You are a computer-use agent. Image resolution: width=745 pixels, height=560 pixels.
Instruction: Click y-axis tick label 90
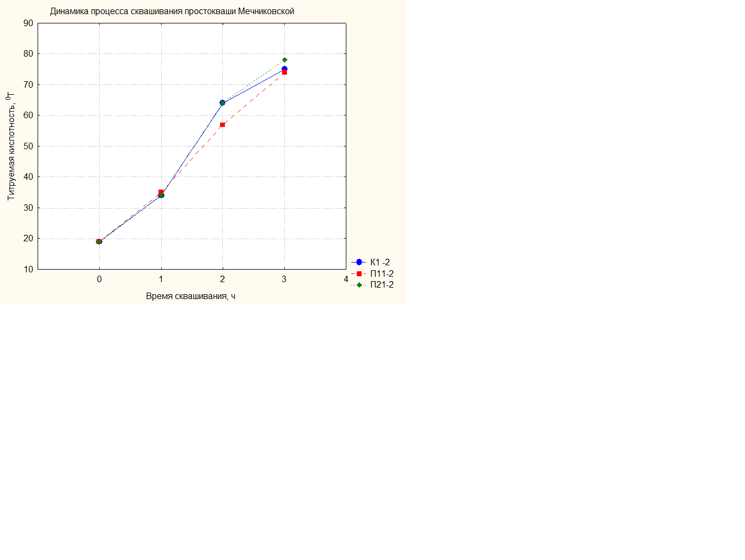[28, 23]
